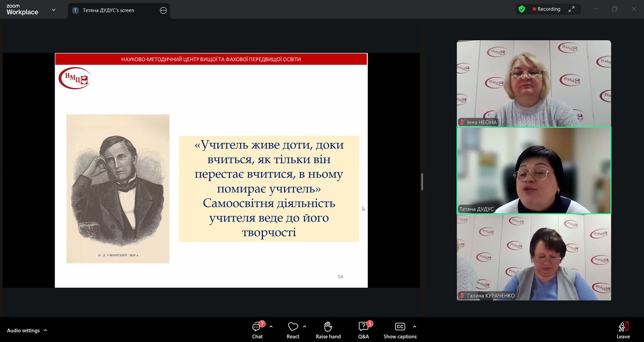Image resolution: width=644 pixels, height=342 pixels.
Task: Expand the Audio settings chevron
Action: [45, 330]
